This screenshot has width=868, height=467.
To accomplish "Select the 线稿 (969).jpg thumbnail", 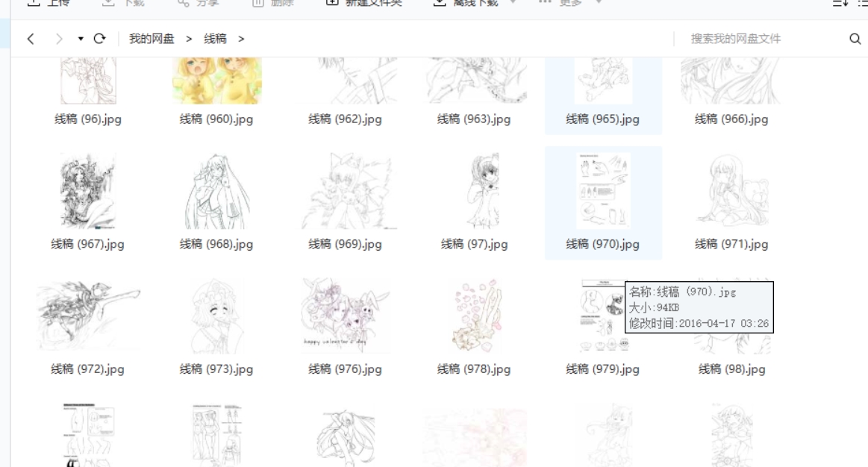I will pyautogui.click(x=349, y=191).
